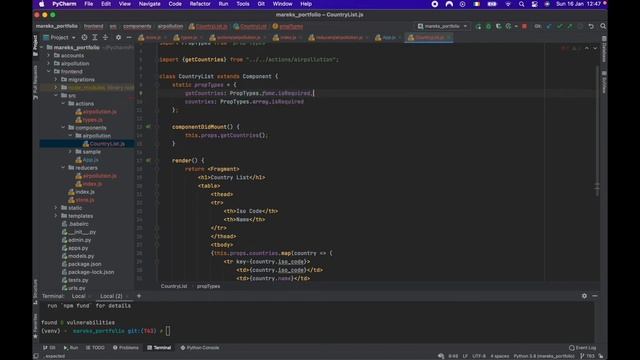This screenshot has width=640, height=360.
Task: Click the Stop (red square) run toolbar icon
Action: pos(524,26)
